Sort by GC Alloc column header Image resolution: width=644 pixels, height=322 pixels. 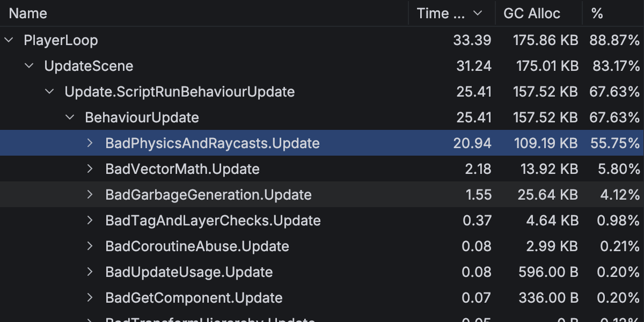(531, 13)
